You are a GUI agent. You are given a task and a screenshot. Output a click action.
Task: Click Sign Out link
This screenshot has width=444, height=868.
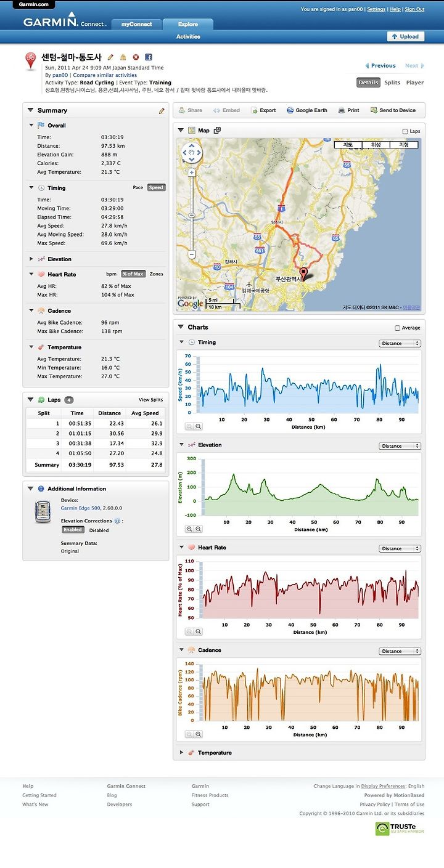(x=414, y=10)
